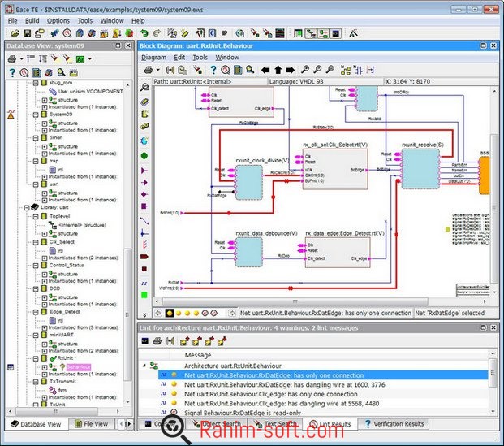Select the globe tool in the vertical palette
This screenshot has width=504, height=446.
pyautogui.click(x=144, y=141)
